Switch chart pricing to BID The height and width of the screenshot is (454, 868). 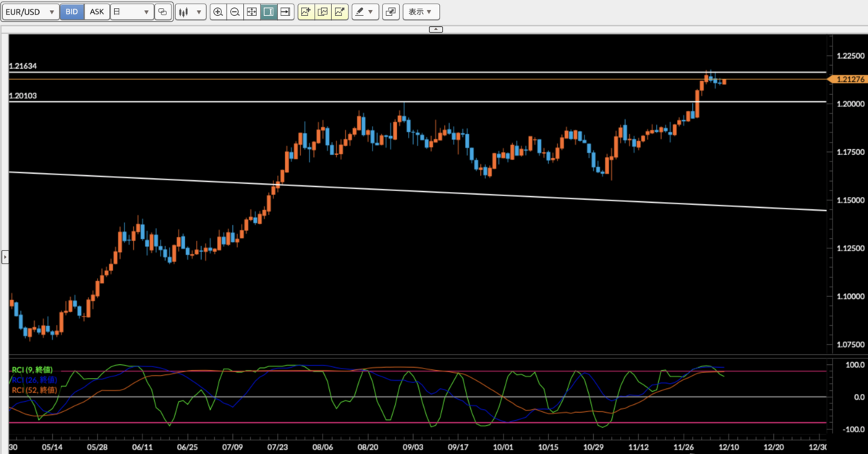[72, 12]
